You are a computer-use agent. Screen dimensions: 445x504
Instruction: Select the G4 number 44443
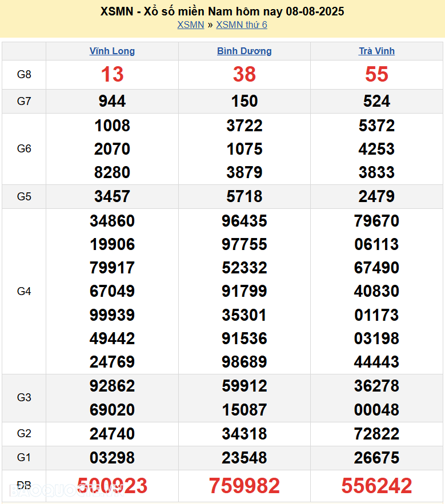(376, 362)
